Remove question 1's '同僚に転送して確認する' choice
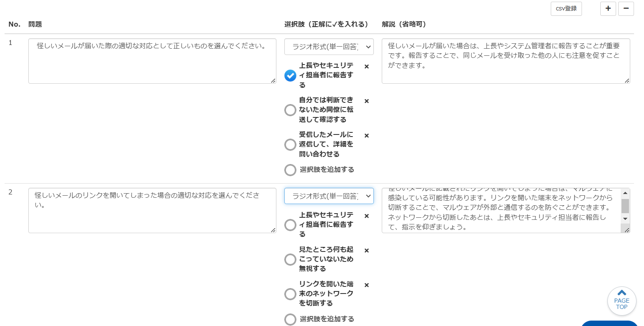Viewport: 644px width, 326px height. [x=366, y=101]
